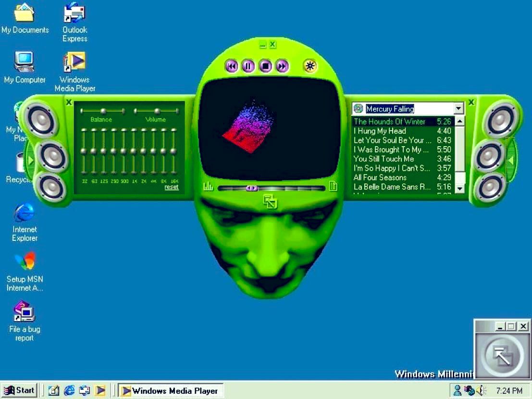Open My Documents desktop icon
The height and width of the screenshot is (399, 532).
point(25,18)
